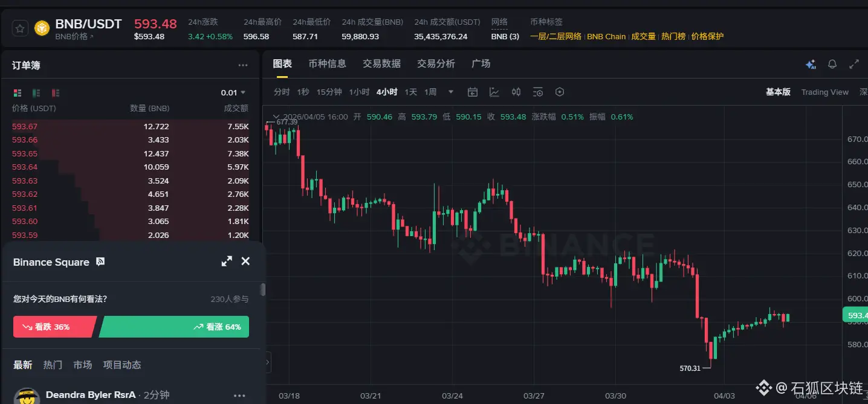868x404 pixels.
Task: Select sell-orders-only order book view icon
Action: (56, 93)
